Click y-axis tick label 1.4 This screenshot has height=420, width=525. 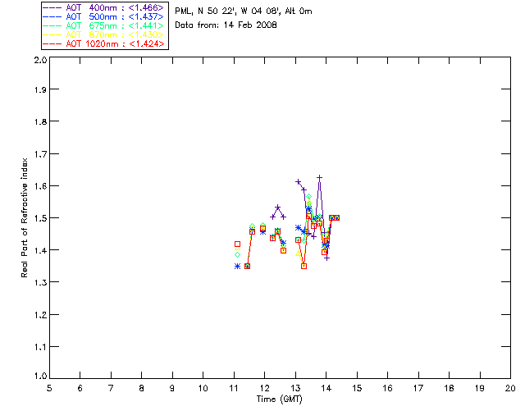[40, 250]
